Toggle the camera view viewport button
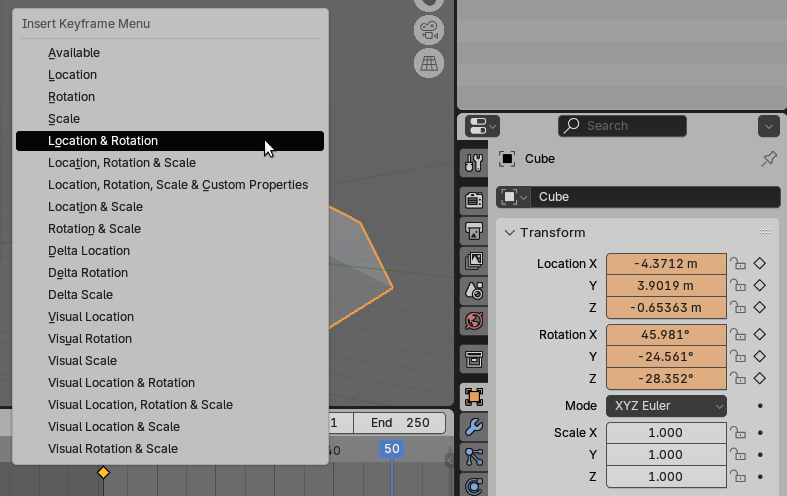The width and height of the screenshot is (787, 496). coord(429,30)
